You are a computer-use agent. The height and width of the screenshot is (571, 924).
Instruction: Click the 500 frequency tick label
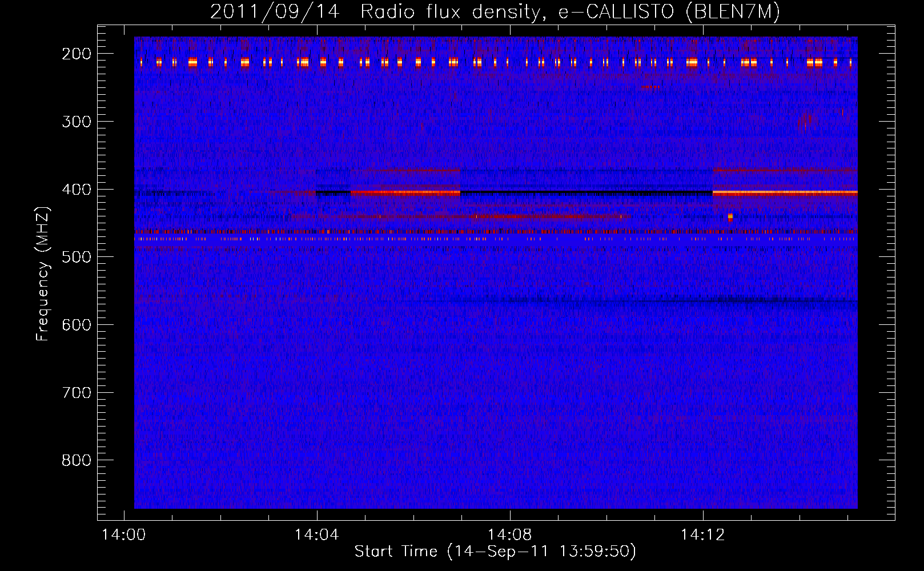(76, 257)
